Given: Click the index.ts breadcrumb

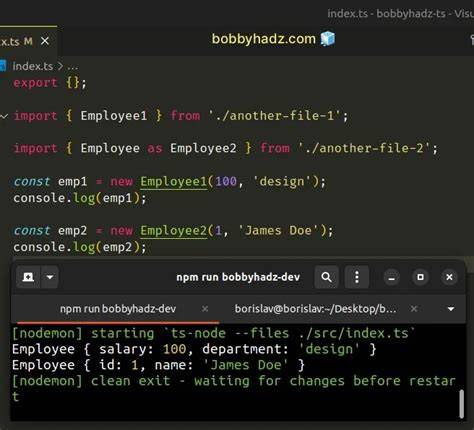Looking at the screenshot, I should (33, 66).
